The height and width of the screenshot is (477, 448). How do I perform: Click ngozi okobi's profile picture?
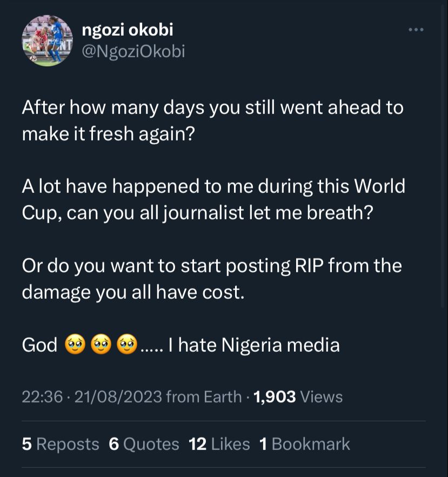tap(47, 41)
